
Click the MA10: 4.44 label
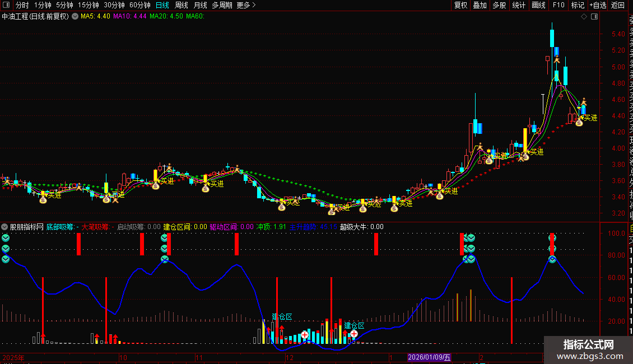click(x=129, y=17)
